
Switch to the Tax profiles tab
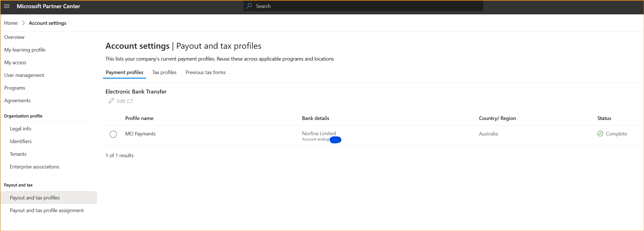click(164, 72)
